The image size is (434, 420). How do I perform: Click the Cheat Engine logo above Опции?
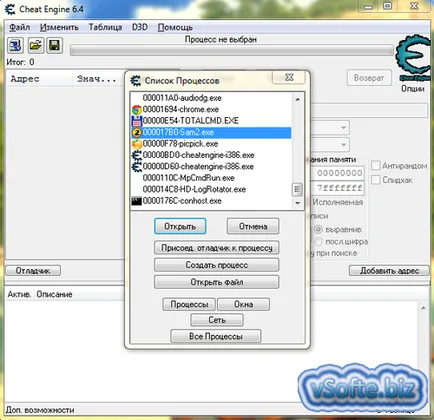coord(413,57)
